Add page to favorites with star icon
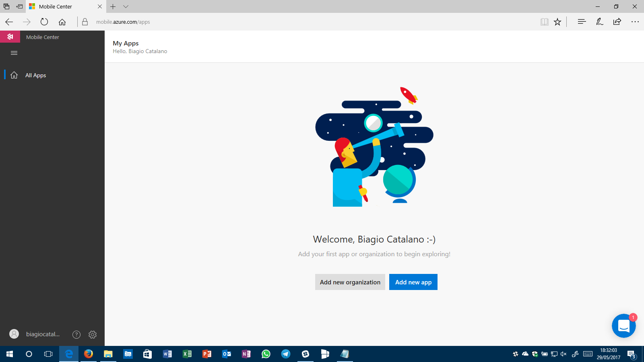This screenshot has width=644, height=362. coord(557,22)
